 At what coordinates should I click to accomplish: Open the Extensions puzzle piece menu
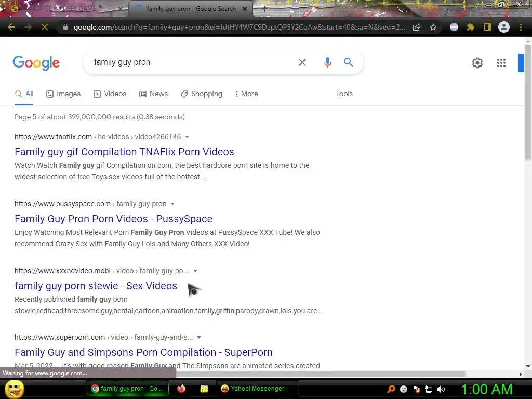(470, 27)
